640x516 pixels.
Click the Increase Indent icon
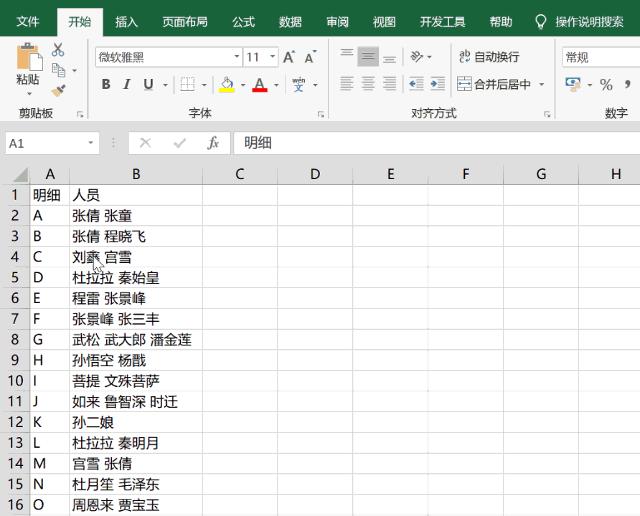[437, 85]
